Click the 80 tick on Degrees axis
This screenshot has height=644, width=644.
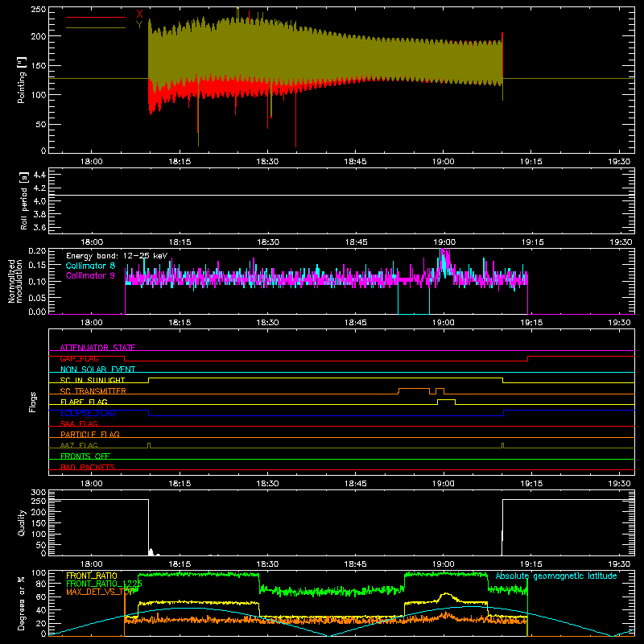pos(41,584)
